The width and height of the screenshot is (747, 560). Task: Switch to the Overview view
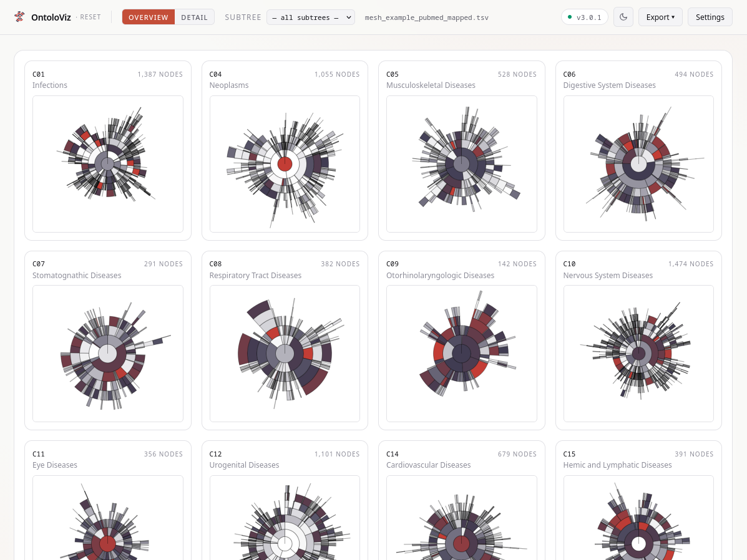tap(148, 17)
